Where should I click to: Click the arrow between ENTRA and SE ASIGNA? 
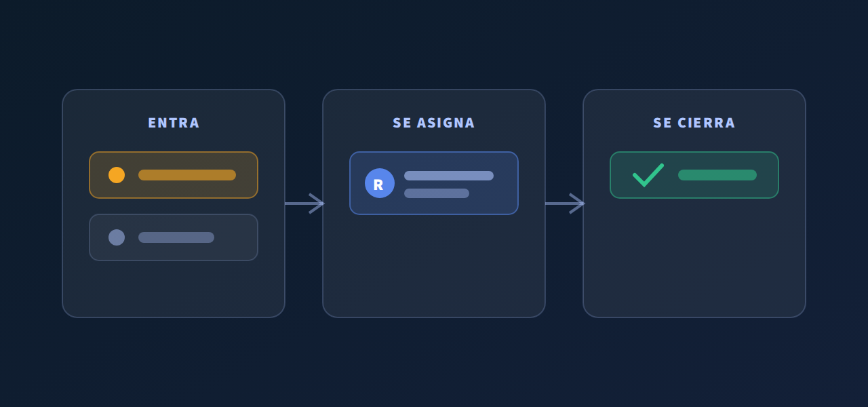tap(304, 203)
